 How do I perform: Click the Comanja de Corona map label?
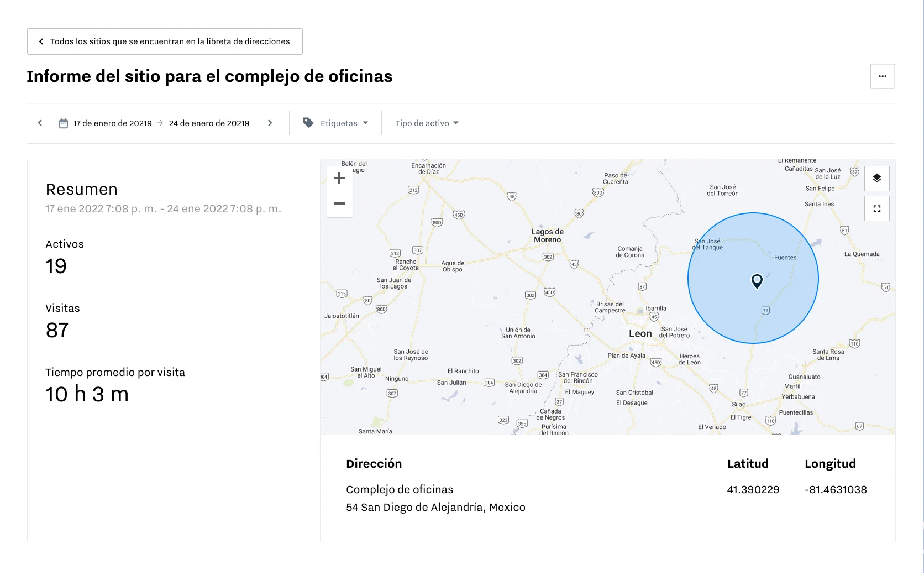coord(630,252)
